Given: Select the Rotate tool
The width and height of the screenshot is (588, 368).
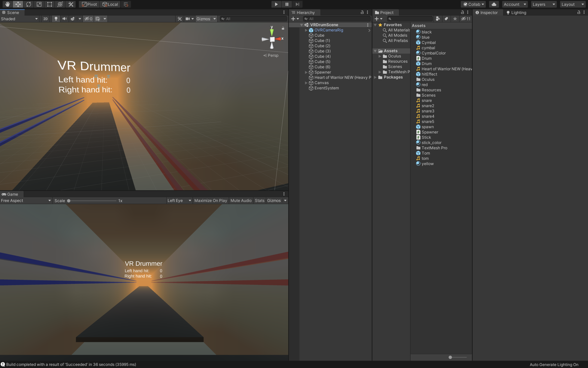Looking at the screenshot, I should pos(29,4).
